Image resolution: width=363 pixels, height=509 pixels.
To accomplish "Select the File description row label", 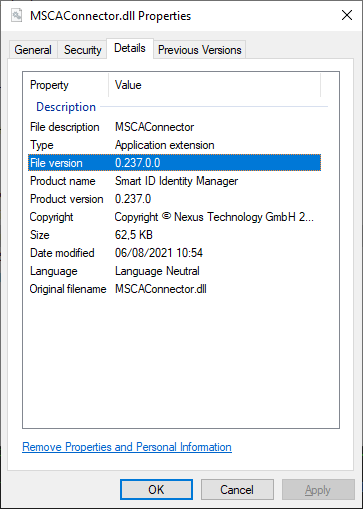I will pyautogui.click(x=65, y=127).
